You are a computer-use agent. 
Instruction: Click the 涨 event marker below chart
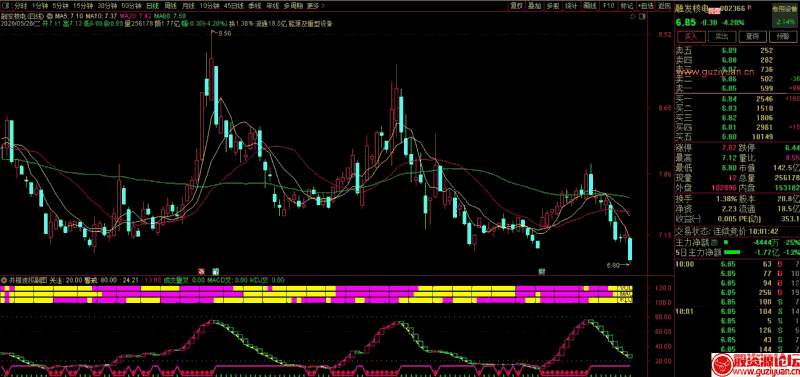click(x=202, y=271)
